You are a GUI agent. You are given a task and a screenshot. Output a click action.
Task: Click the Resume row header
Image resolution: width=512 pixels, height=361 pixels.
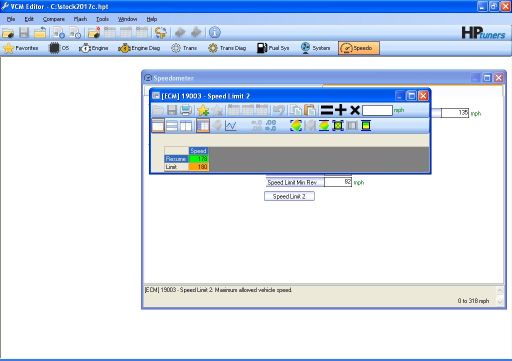(176, 159)
